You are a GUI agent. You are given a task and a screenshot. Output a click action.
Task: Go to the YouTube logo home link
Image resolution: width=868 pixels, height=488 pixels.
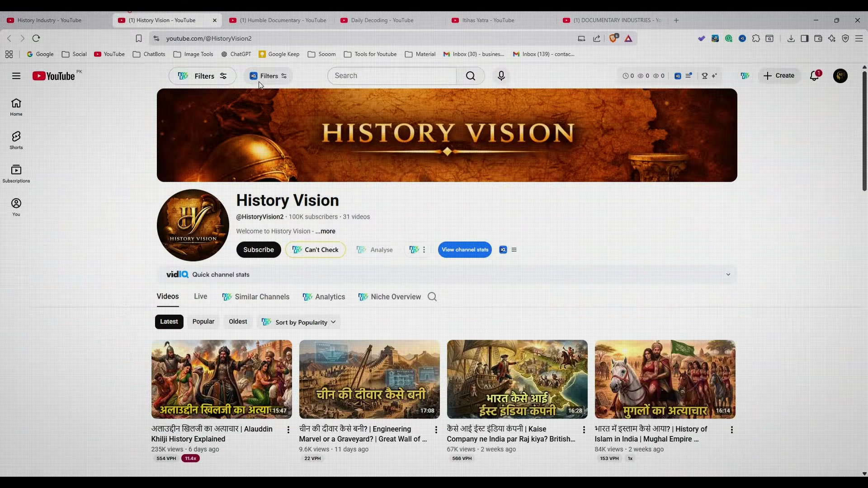point(54,76)
